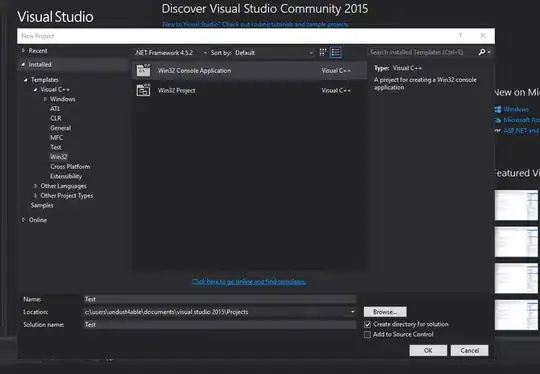
Task: Open the Windows logo link in sidebar
Action: (498, 109)
